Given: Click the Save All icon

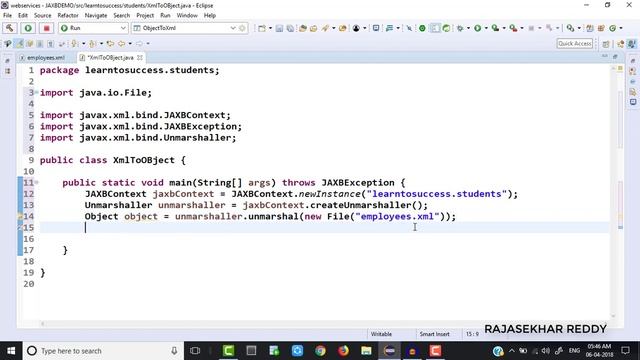Looking at the screenshot, I should (x=290, y=28).
